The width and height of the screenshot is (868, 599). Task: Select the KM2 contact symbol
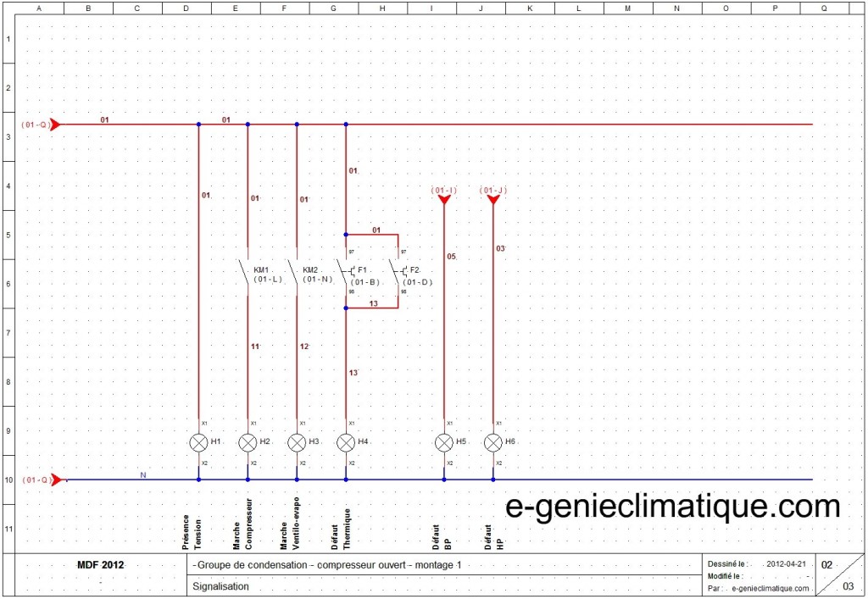tap(296, 273)
